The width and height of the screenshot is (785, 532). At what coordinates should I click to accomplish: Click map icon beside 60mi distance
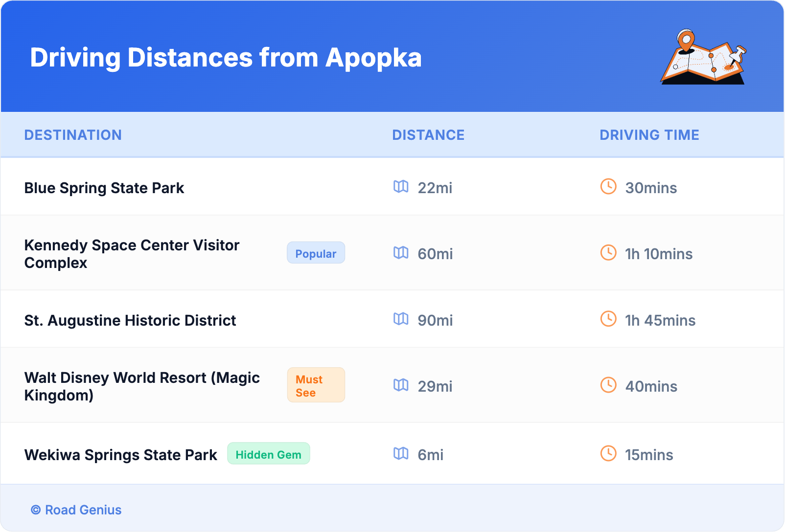point(401,253)
